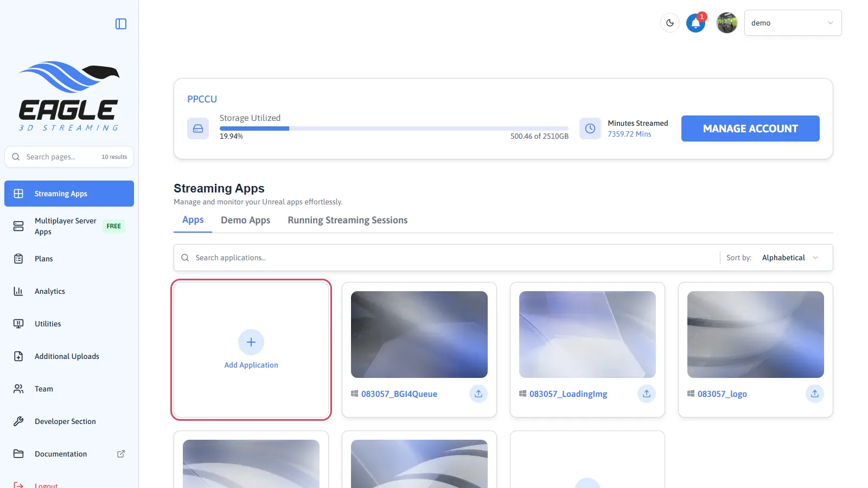Click the upload icon for 083057_LoadingImg
868x488 pixels.
click(x=647, y=394)
